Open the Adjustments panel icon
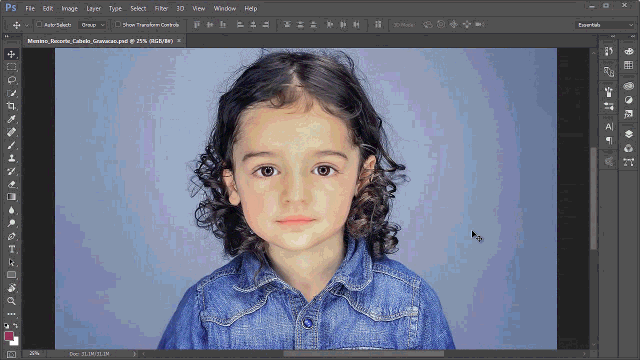 pos(629,100)
